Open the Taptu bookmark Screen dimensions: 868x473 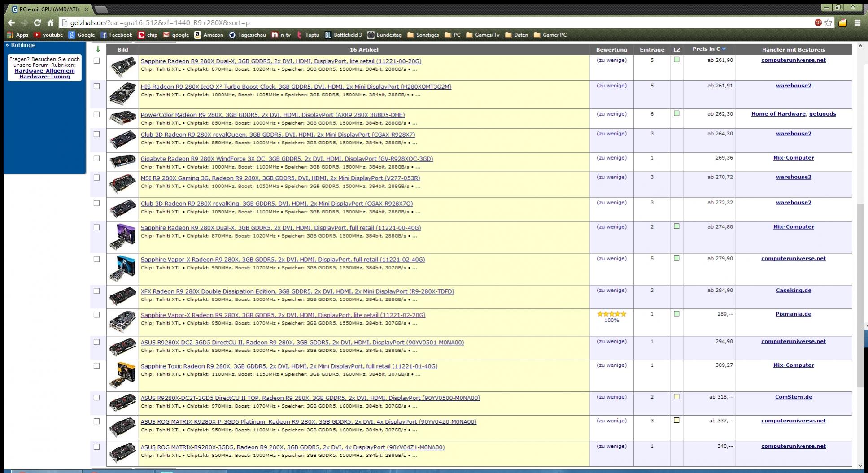[x=308, y=35]
